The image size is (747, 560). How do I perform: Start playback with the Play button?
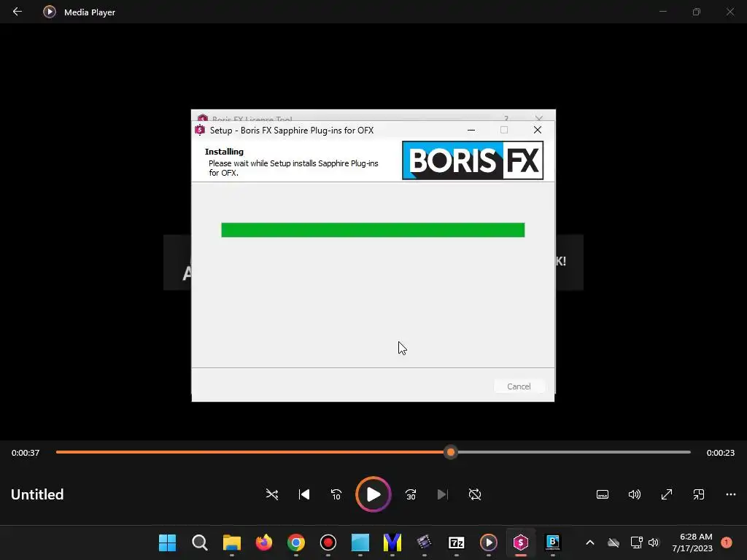373,494
